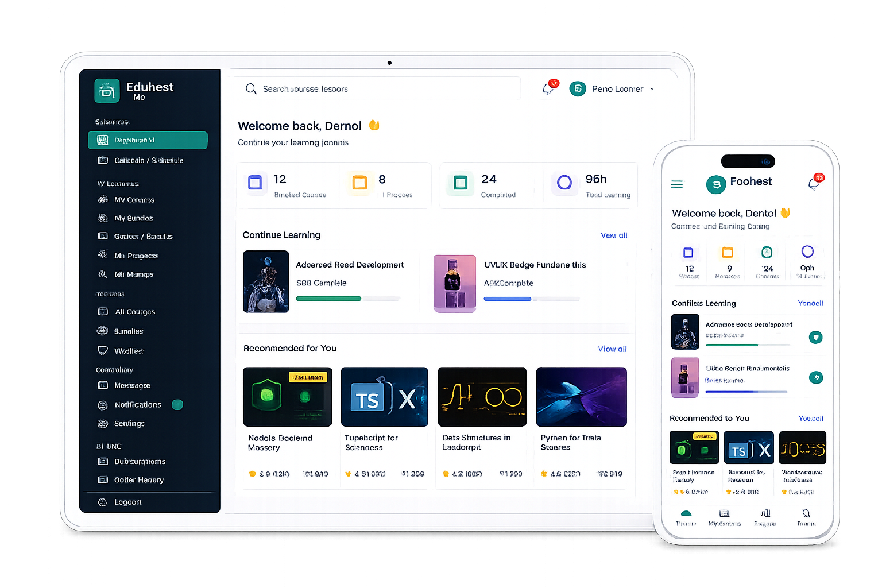Open the hamburger menu on the phone
Viewport: 882px width, 588px height.
pyautogui.click(x=677, y=184)
